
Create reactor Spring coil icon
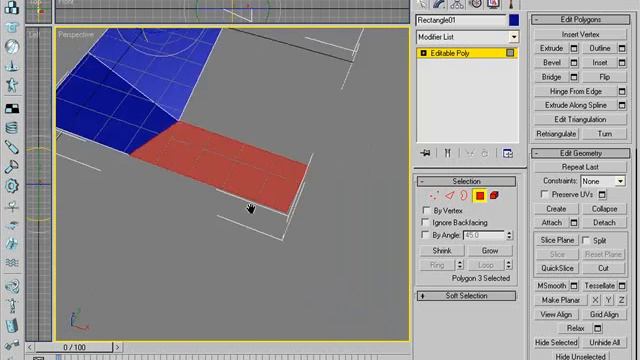click(12, 128)
